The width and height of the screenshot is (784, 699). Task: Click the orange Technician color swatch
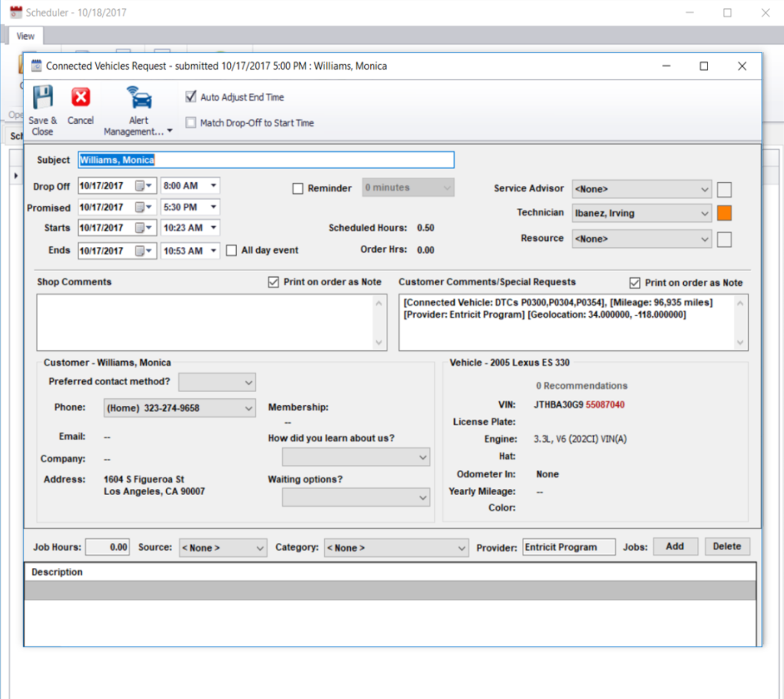(x=724, y=213)
